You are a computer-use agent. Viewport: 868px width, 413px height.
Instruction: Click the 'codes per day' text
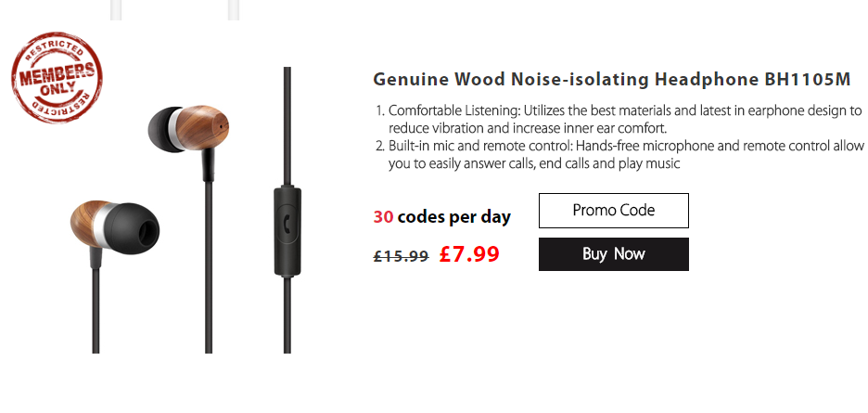point(454,217)
